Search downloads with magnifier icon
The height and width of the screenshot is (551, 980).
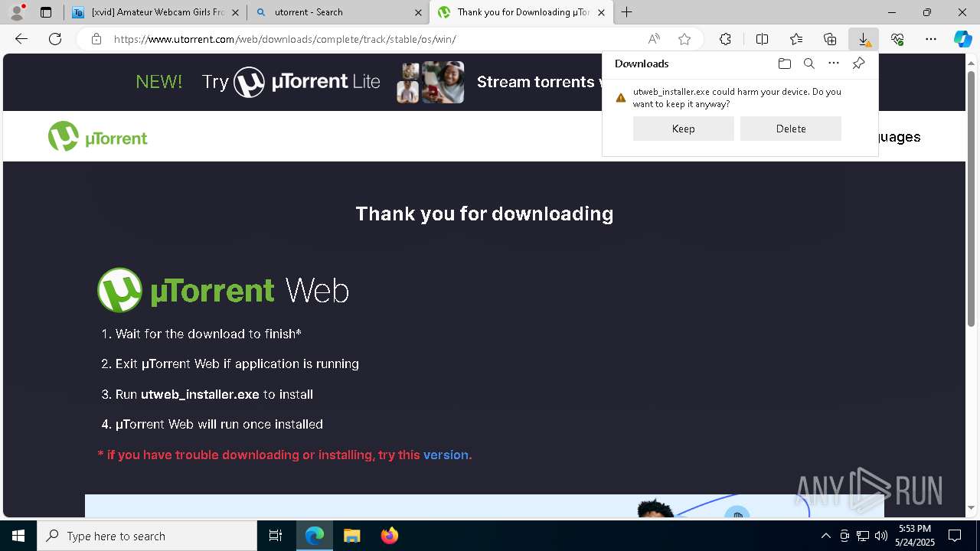tap(809, 64)
